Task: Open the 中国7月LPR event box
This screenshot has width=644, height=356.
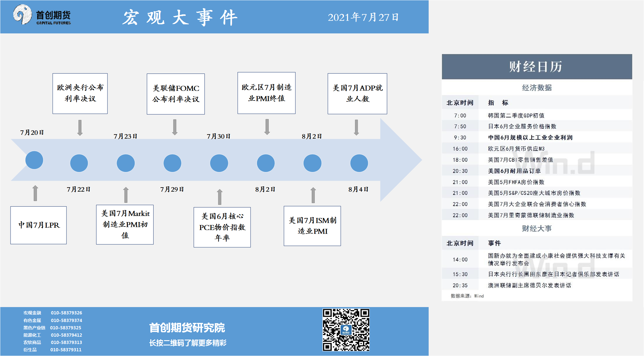Action: click(38, 225)
